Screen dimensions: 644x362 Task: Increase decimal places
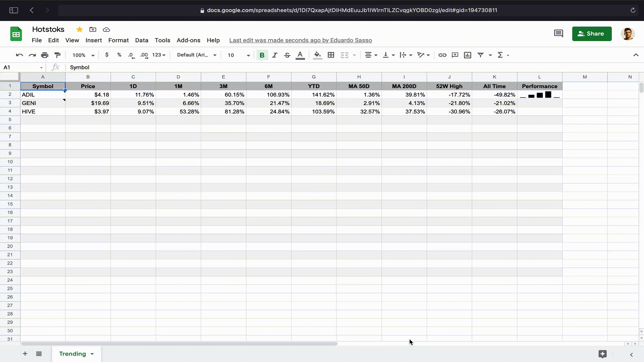(144, 55)
